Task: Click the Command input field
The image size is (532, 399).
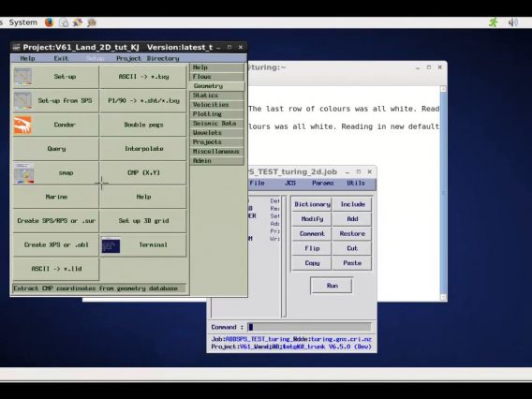Action: coord(309,327)
